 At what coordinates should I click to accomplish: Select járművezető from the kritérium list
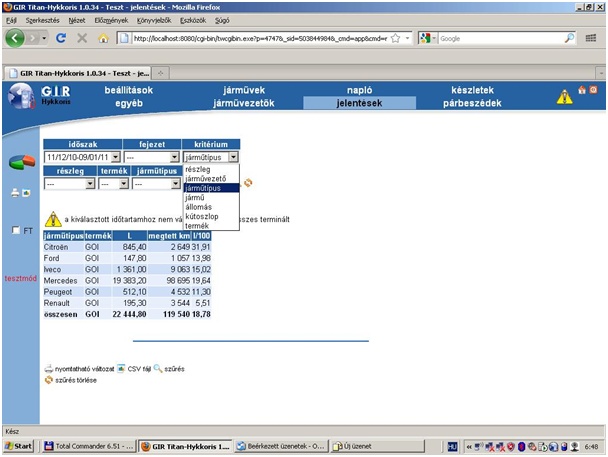pyautogui.click(x=206, y=178)
